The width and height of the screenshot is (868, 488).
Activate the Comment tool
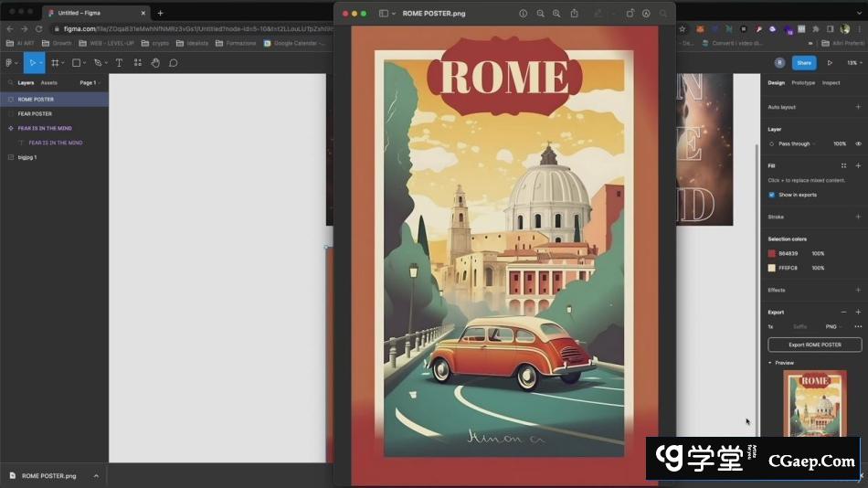(x=173, y=63)
